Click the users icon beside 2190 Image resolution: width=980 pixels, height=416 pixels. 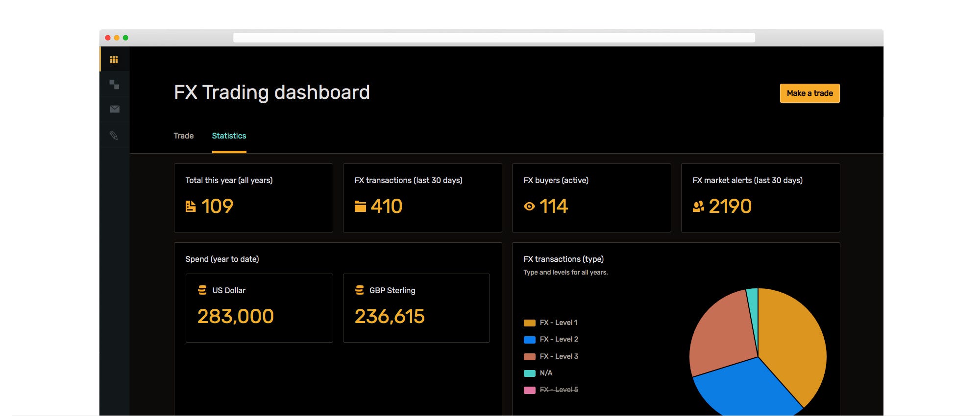click(x=698, y=207)
